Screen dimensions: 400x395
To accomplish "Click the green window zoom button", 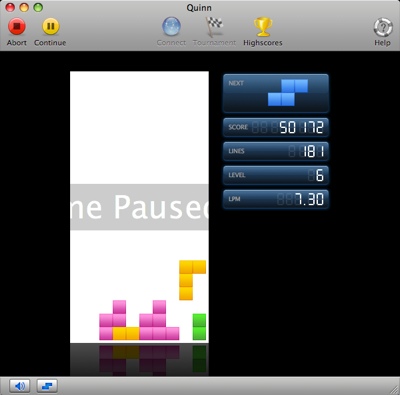I will [x=38, y=7].
